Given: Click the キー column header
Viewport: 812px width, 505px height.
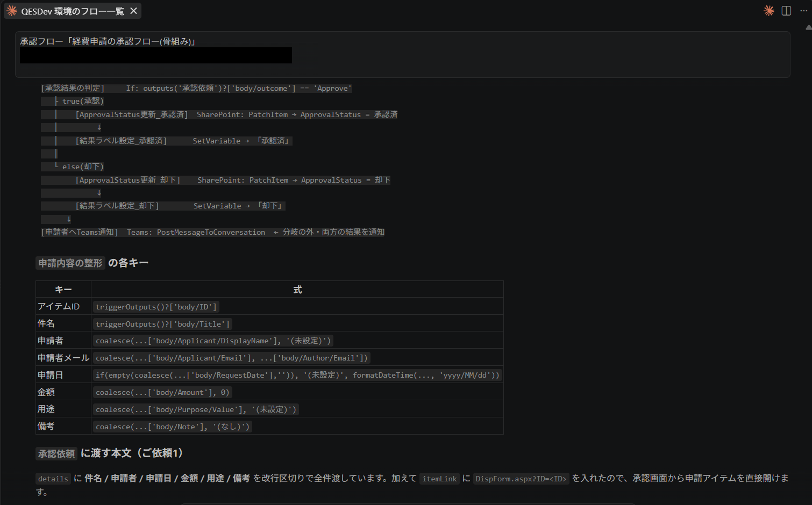Looking at the screenshot, I should coord(63,290).
